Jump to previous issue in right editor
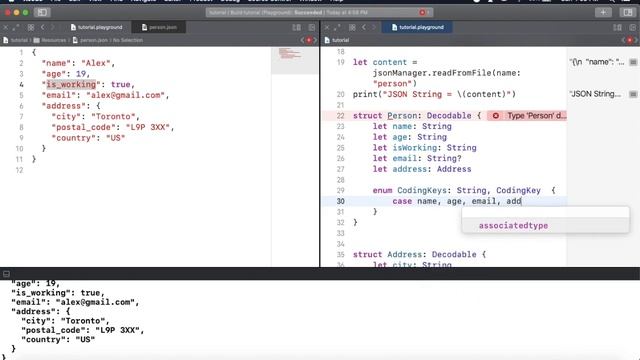Screen dimensions: 640x360 [x=624, y=40]
